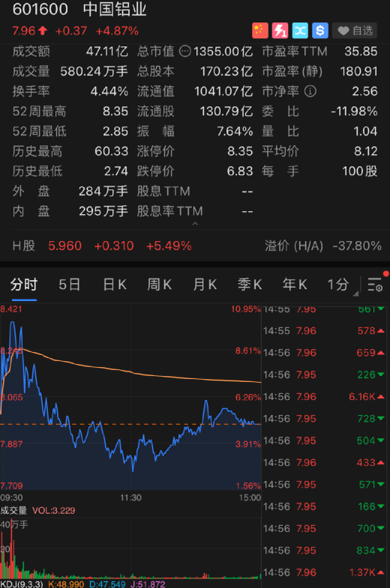Viewport: 390px width, 588px height.
Task: Tap the 52周最高 8.35 value
Action: pos(115,111)
